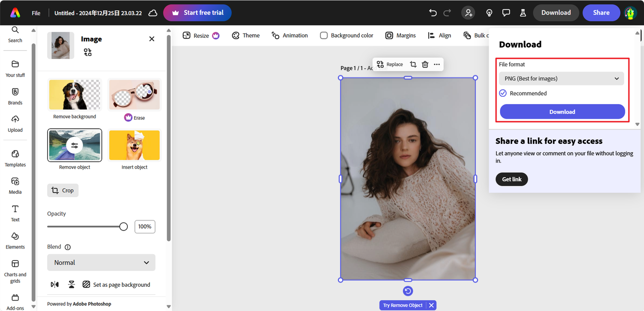644x311 pixels.
Task: Click the undo arrow icon
Action: click(433, 13)
